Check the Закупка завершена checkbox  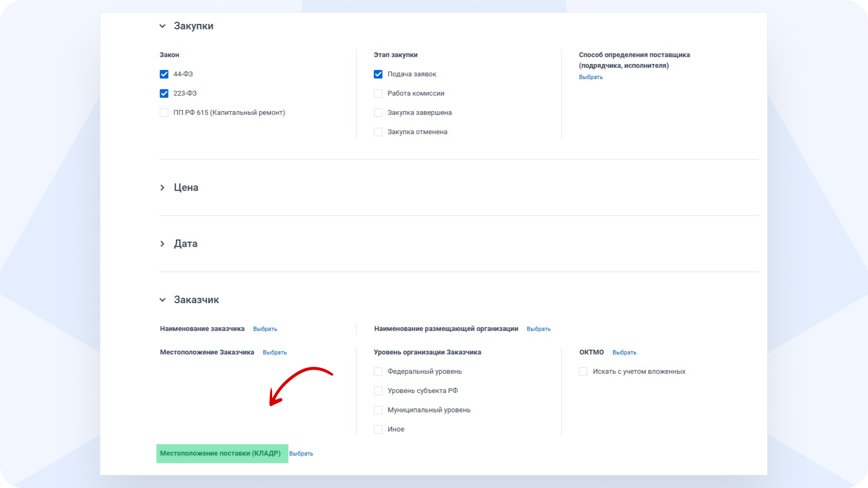378,113
